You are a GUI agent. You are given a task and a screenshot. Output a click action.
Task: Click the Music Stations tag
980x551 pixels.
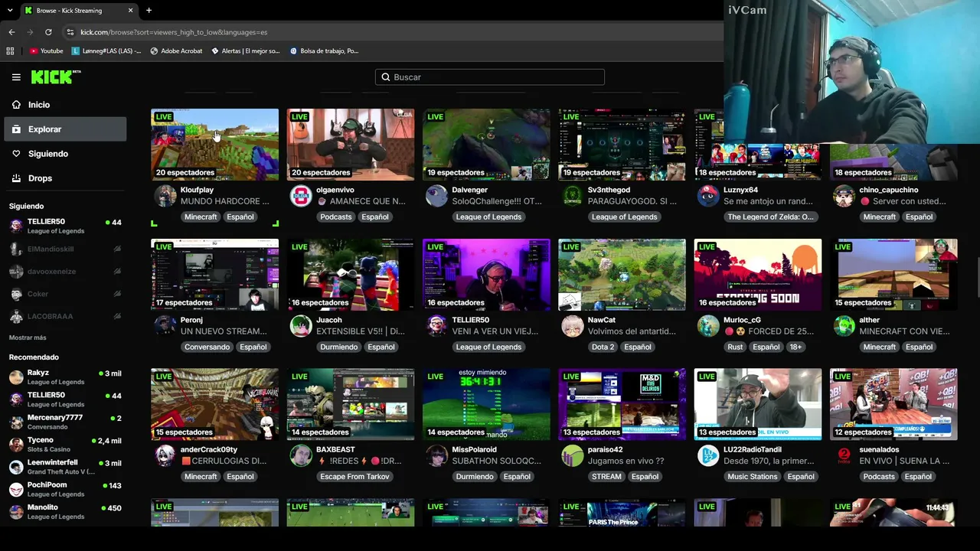(752, 477)
